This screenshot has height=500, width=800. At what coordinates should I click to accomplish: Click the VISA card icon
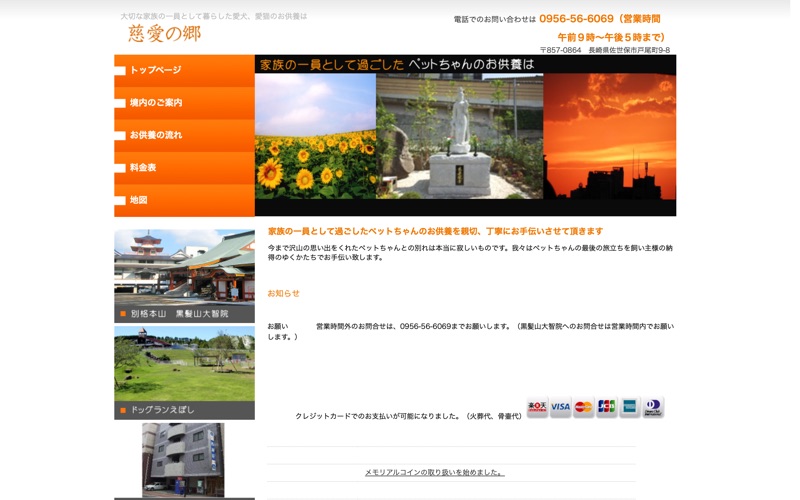point(560,407)
